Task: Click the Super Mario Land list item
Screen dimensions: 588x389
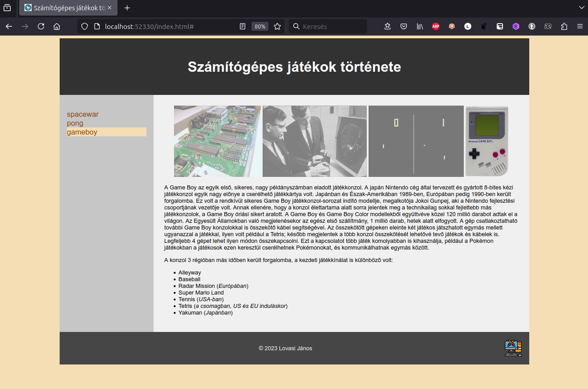Action: click(x=201, y=293)
